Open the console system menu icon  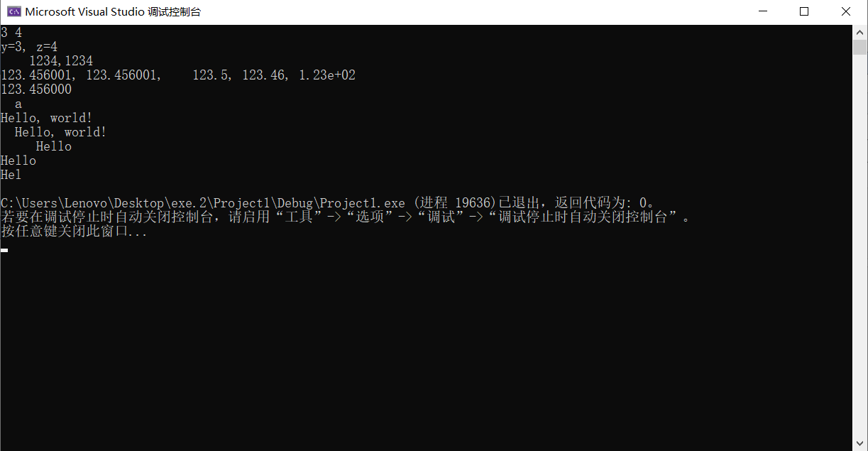click(13, 11)
